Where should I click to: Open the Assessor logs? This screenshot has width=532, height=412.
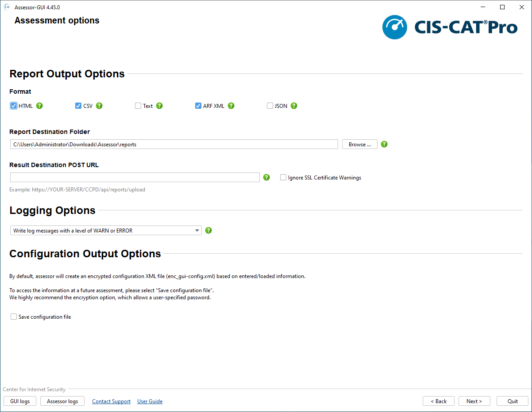[x=62, y=401]
